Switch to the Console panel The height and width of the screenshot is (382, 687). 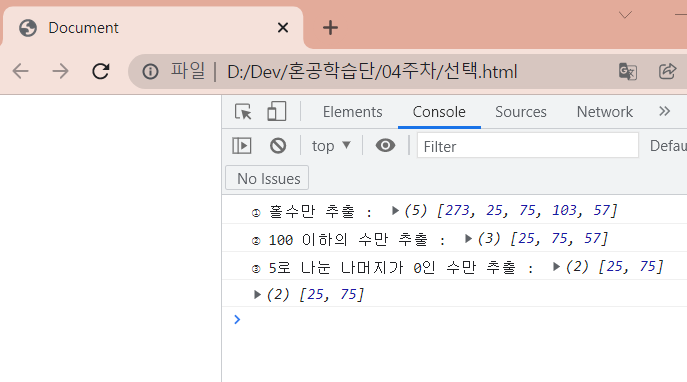tap(439, 112)
